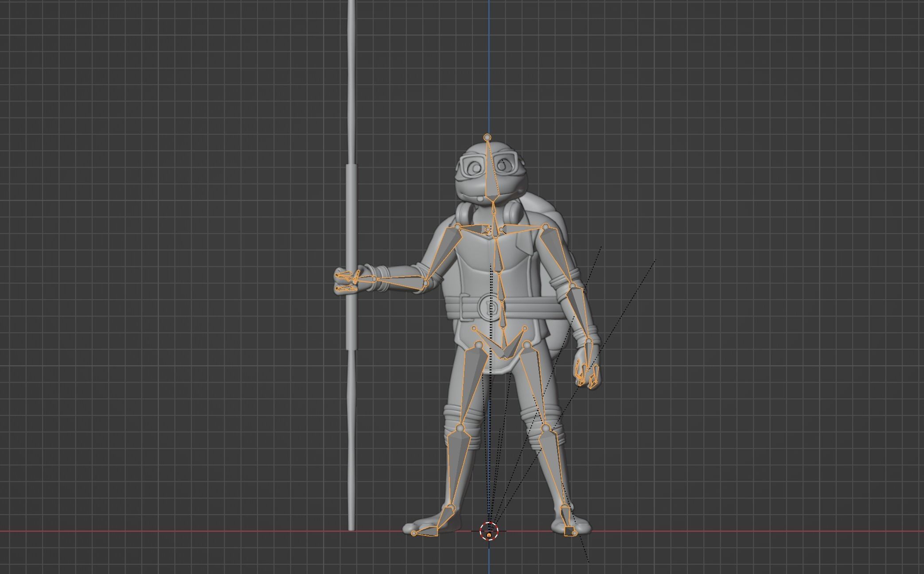
Task: Click the joint sphere at the head bone tip
Action: (x=487, y=137)
